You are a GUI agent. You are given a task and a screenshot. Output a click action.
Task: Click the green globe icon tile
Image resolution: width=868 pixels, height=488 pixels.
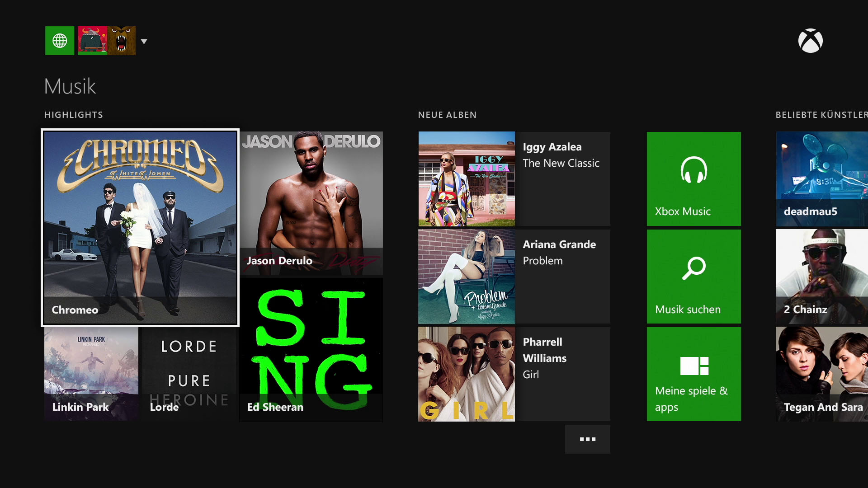coord(60,41)
